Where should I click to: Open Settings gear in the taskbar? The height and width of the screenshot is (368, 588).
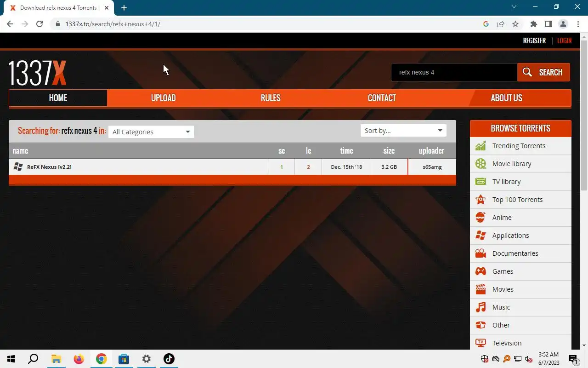pyautogui.click(x=147, y=359)
